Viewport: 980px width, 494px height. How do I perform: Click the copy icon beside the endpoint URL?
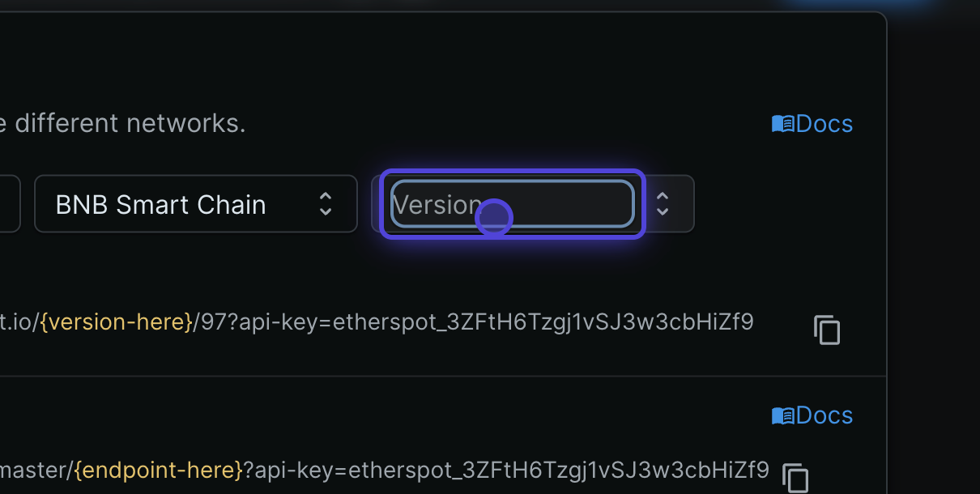click(795, 478)
